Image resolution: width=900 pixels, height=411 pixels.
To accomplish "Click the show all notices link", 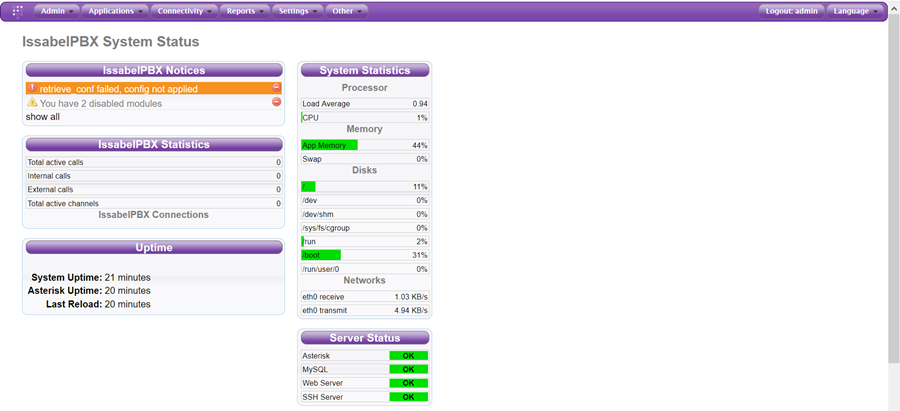I will click(x=42, y=117).
